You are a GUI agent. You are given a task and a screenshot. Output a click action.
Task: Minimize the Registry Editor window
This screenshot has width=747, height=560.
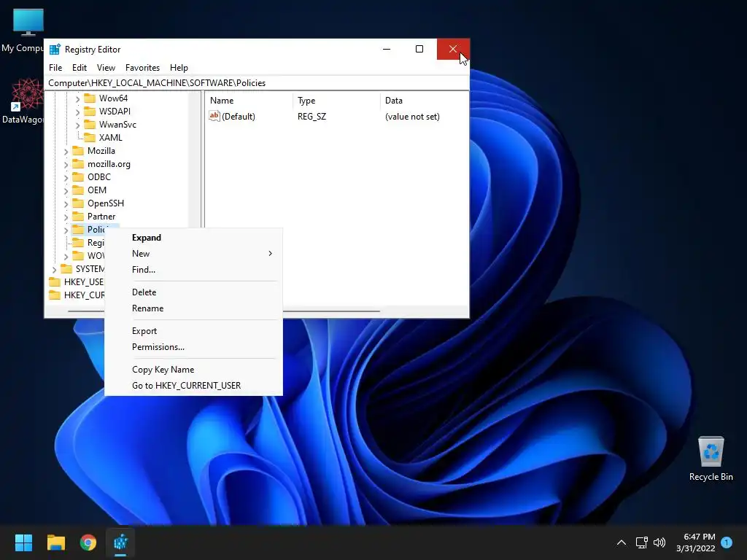[x=387, y=49]
